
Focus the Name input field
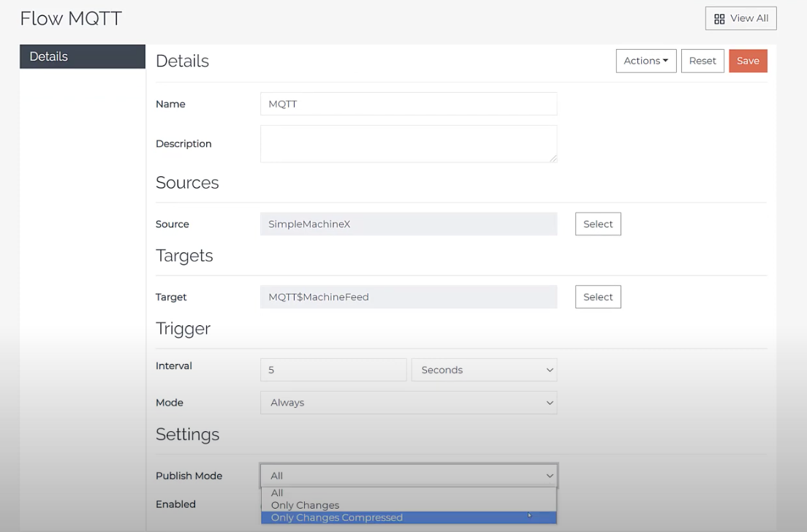point(408,104)
